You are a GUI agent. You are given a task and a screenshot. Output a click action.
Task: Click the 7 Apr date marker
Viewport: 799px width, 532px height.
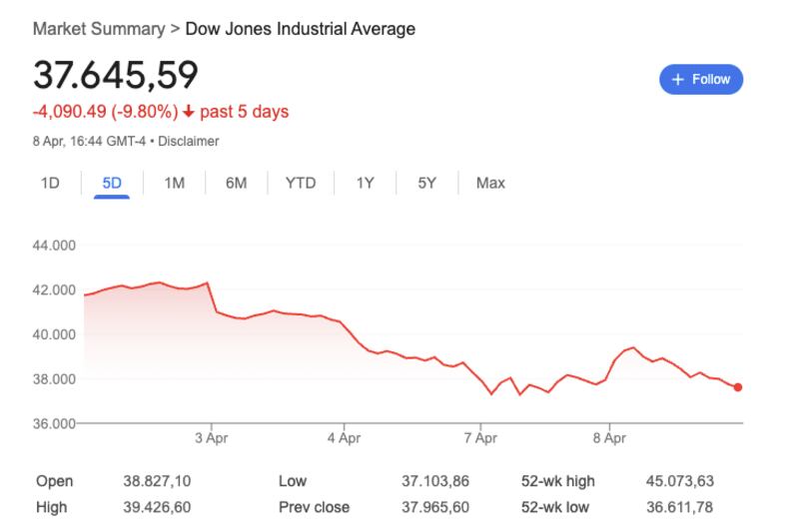(x=480, y=437)
